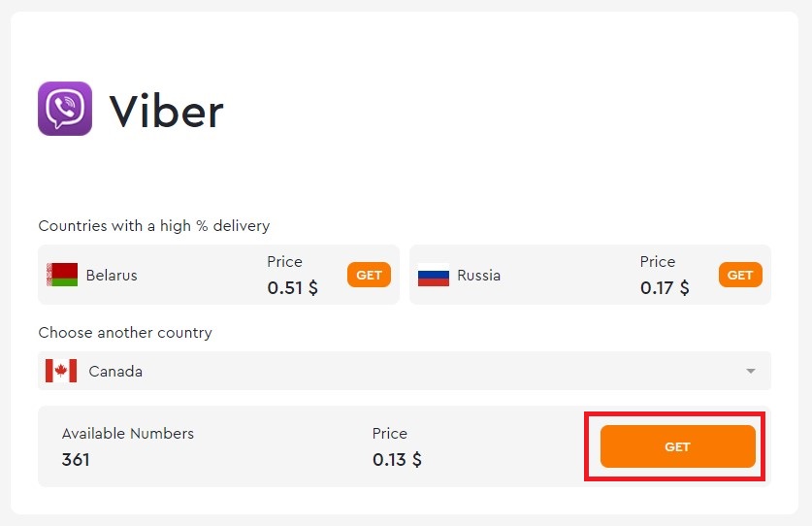Click the Price label above 0.13 $
812x526 pixels.
point(390,434)
